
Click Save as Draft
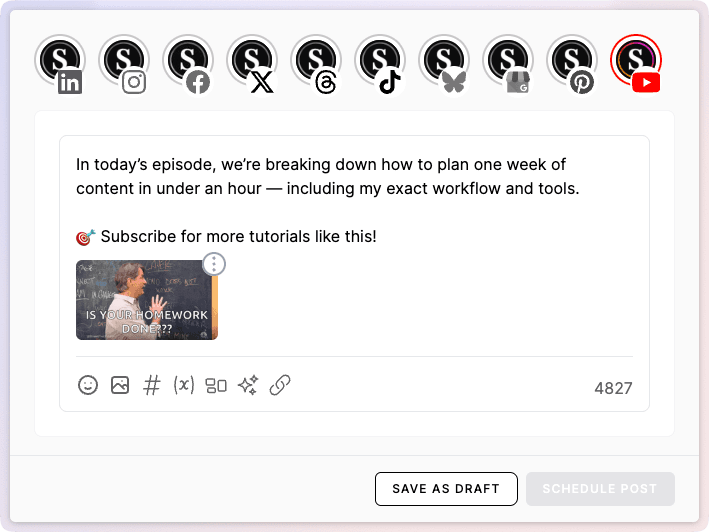point(446,489)
